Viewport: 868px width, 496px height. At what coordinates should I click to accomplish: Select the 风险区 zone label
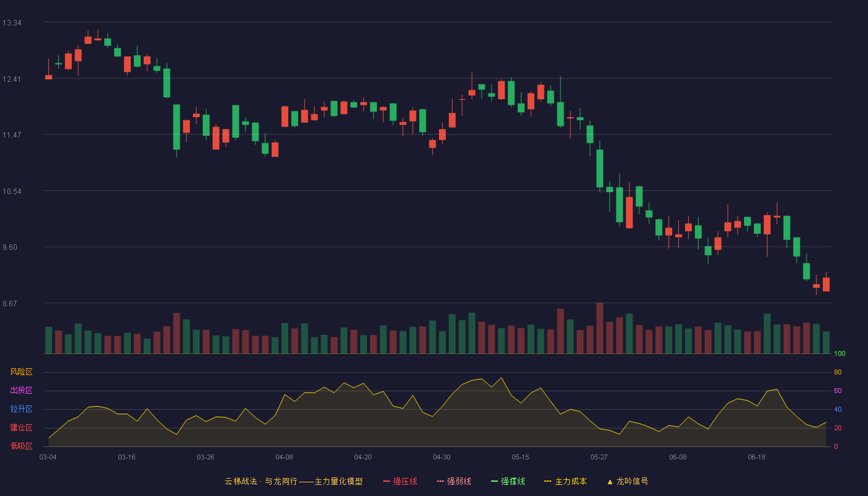[x=22, y=372]
